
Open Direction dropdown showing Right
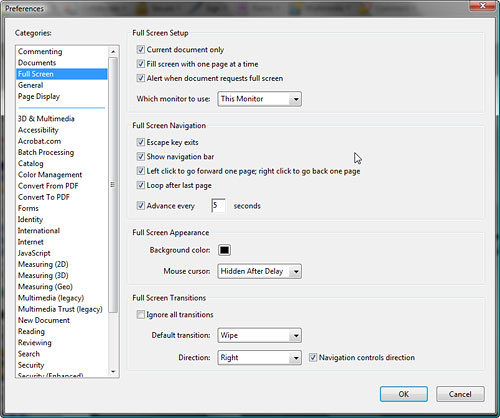(259, 358)
